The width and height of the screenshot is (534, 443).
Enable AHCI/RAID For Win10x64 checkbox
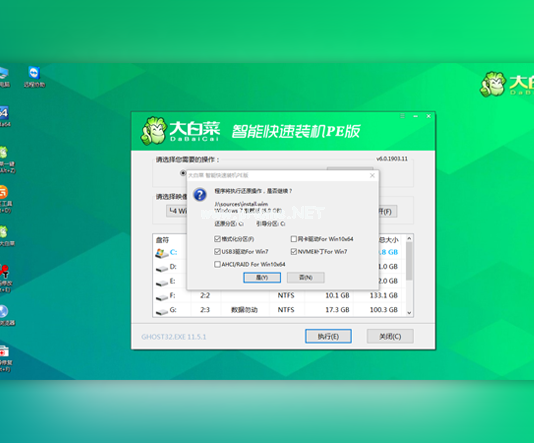(x=217, y=264)
